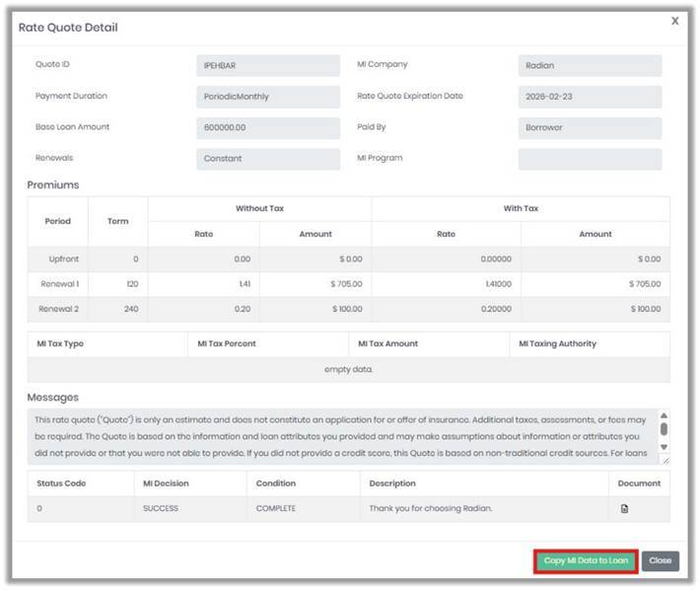Click the with-tax rate 1.41000
This screenshot has width=700, height=590.
pyautogui.click(x=498, y=284)
